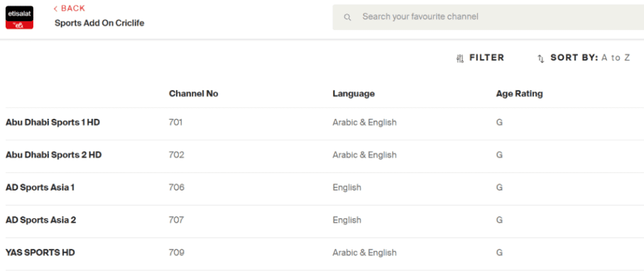Focus the Search your favourite channel field
This screenshot has width=644, height=278.
point(488,17)
